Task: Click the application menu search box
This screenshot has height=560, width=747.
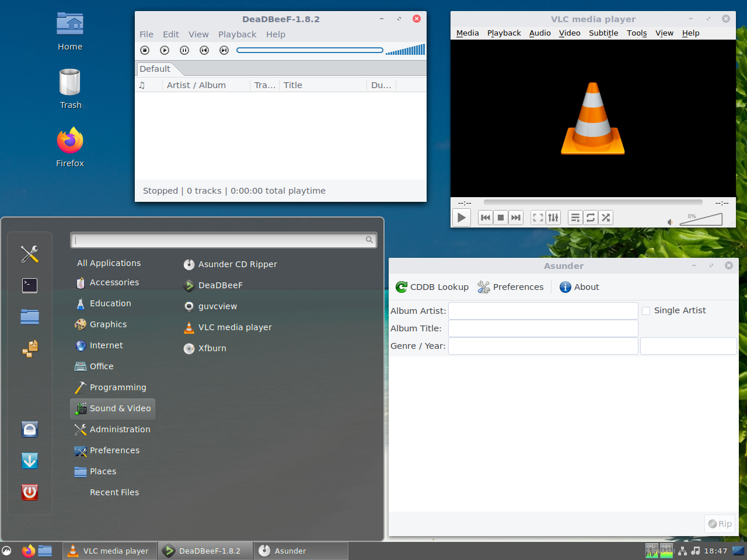Action: pyautogui.click(x=224, y=240)
